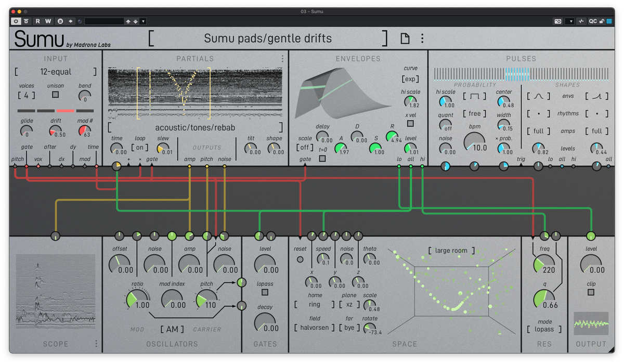Screen dimensions: 624x364
Task: Click the drift knob showing 0.50
Action: [x=56, y=131]
